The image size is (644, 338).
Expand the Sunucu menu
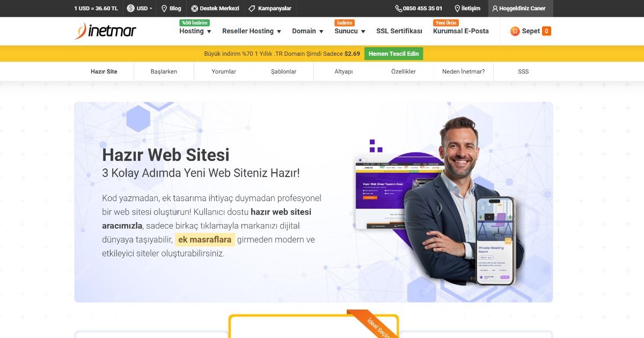(350, 31)
